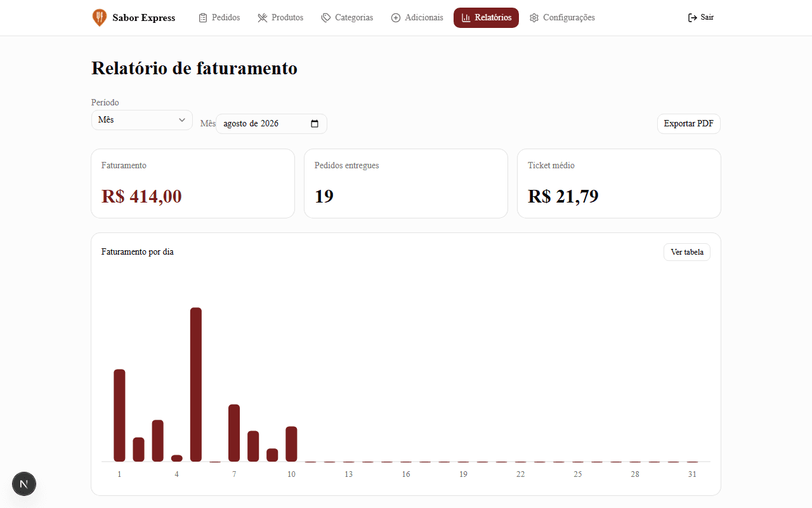Click the plus-circle icon beside Adicionais
The image size is (812, 508).
(396, 18)
